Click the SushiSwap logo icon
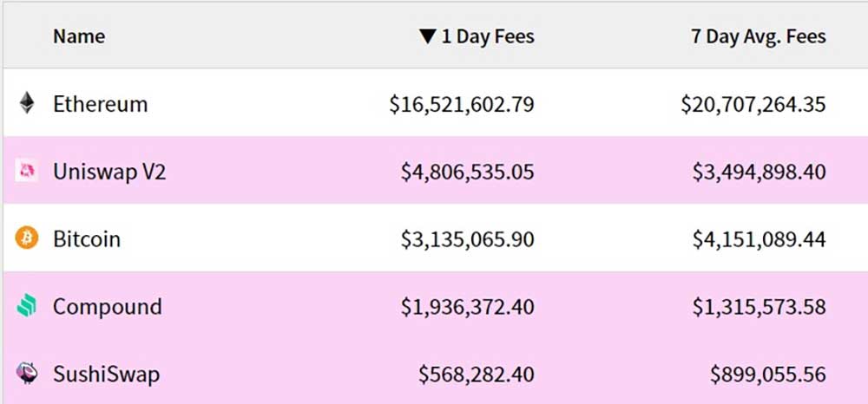The width and height of the screenshot is (868, 404). 27,374
